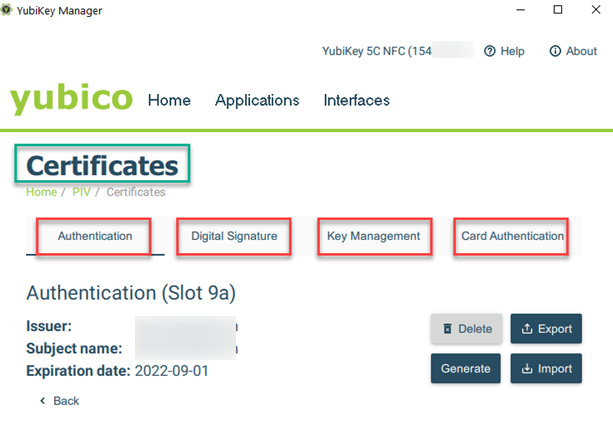Select the Card Authentication tab
Viewport: 613px width, 423px height.
point(512,236)
